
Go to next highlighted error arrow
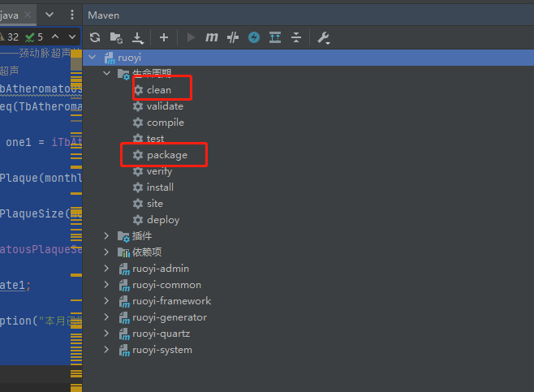point(72,37)
